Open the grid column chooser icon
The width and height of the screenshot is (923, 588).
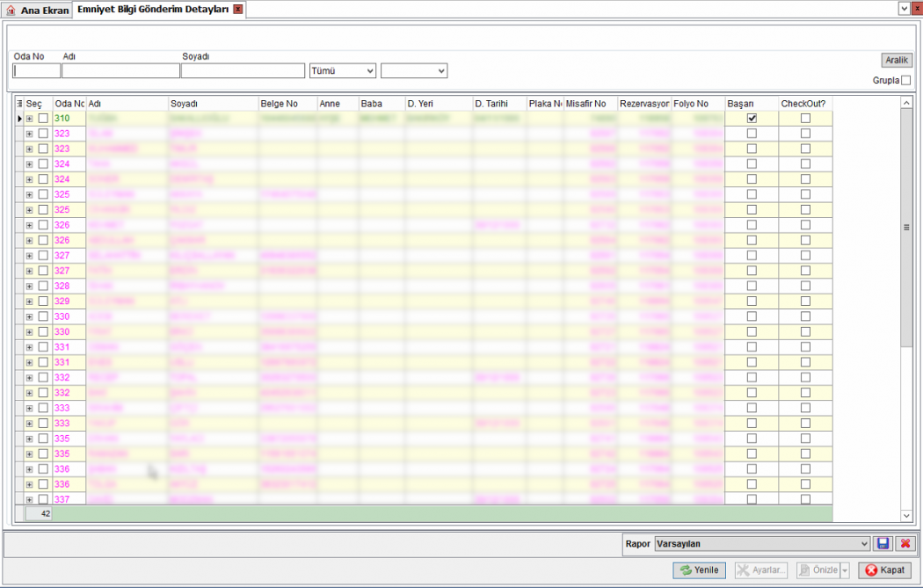(x=19, y=104)
